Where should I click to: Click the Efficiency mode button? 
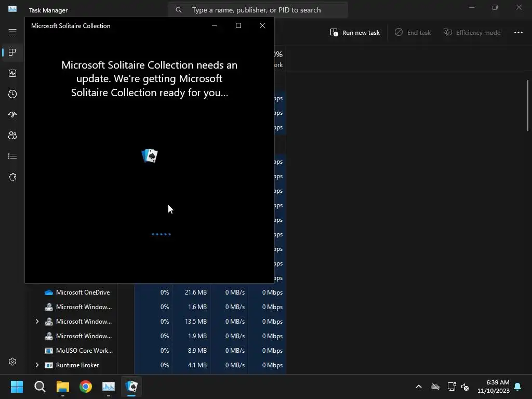472,33
